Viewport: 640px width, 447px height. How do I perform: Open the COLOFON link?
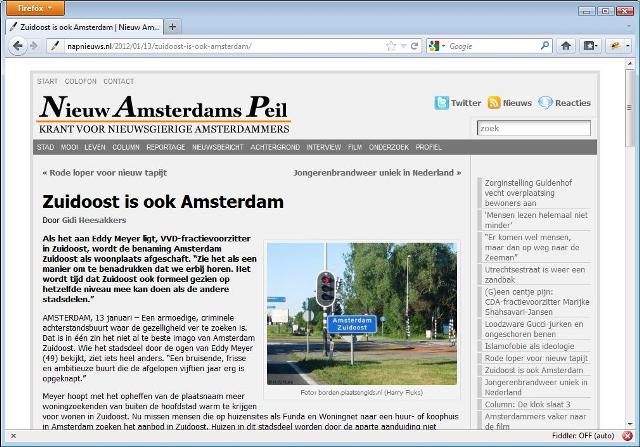click(x=80, y=81)
